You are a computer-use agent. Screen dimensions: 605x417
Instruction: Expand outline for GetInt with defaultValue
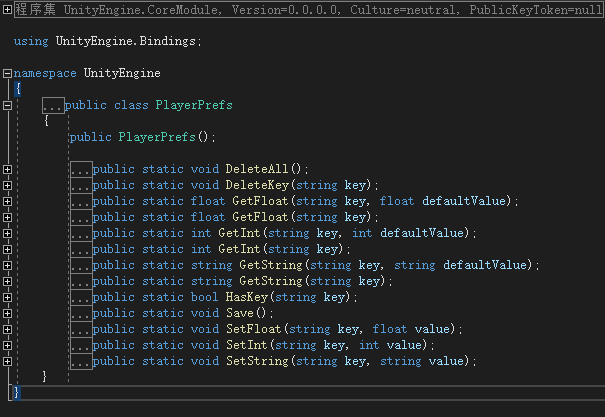[x=7, y=233]
